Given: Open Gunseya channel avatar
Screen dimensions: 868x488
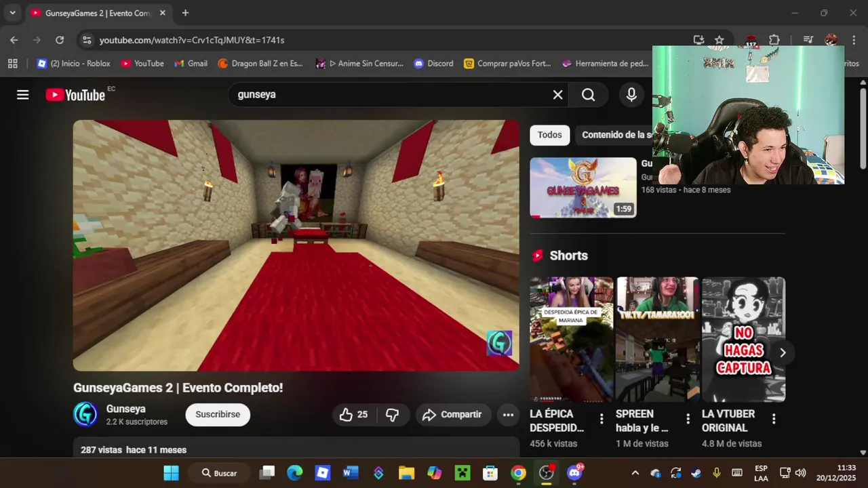Looking at the screenshot, I should [85, 414].
